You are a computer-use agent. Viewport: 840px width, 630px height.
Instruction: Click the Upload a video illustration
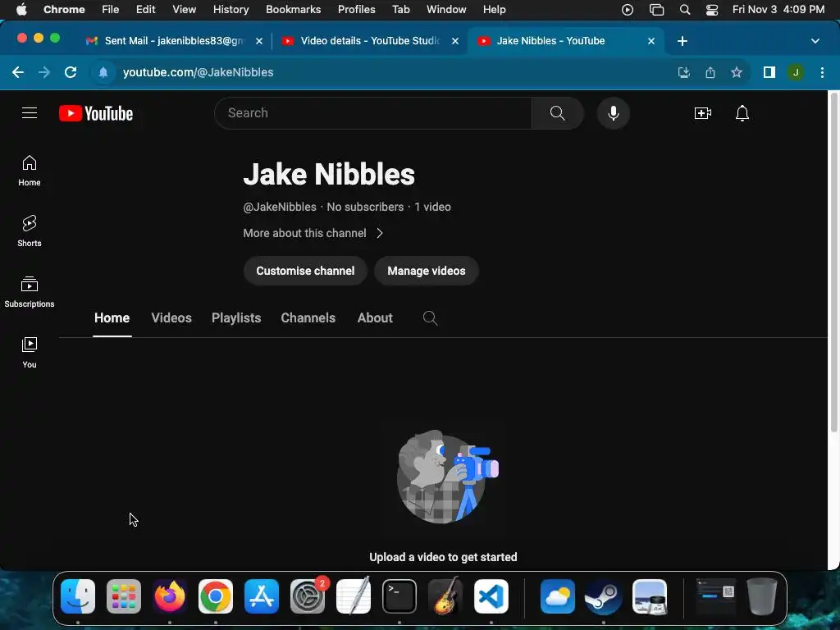coord(447,477)
